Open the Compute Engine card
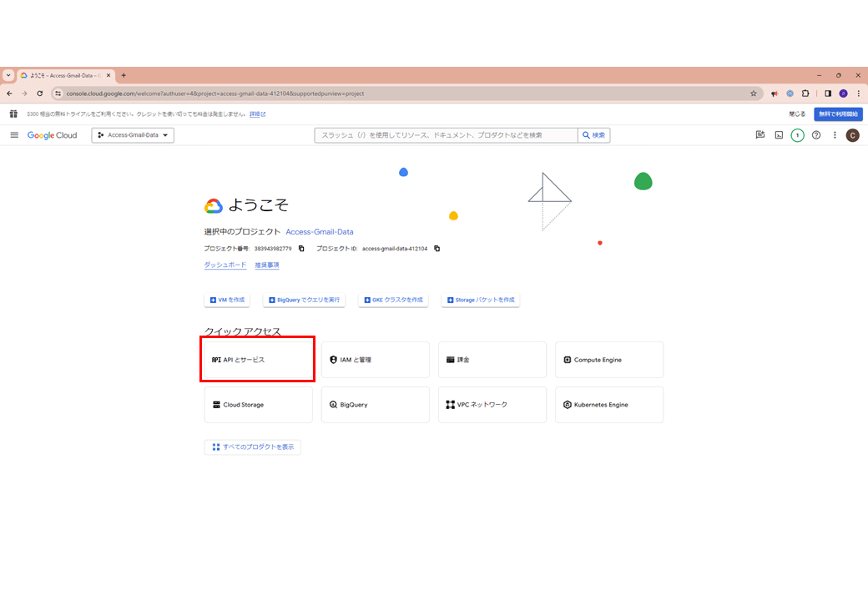 pyautogui.click(x=609, y=360)
